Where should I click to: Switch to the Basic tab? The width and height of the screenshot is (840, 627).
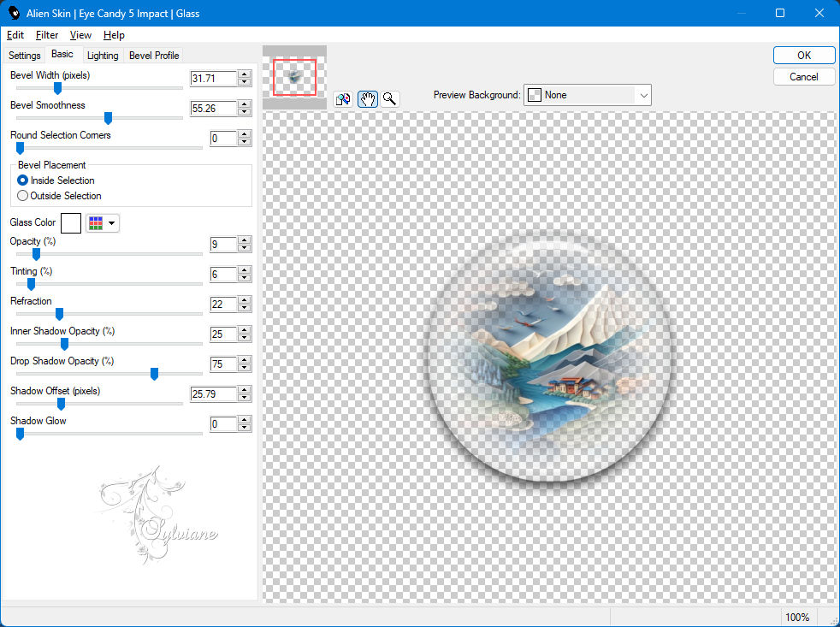62,54
